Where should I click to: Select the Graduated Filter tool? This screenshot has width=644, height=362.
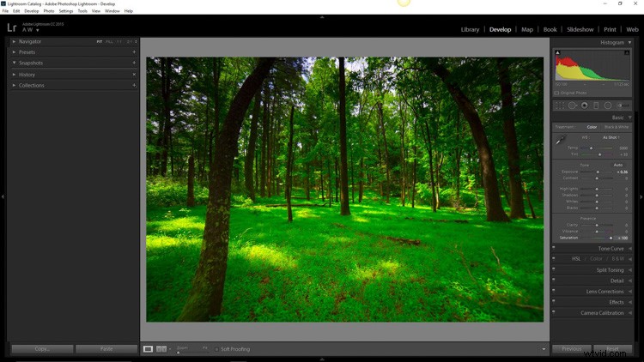596,106
